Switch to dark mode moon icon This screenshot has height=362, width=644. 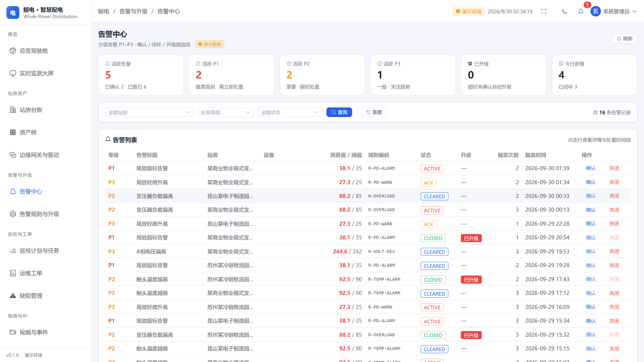(x=565, y=11)
